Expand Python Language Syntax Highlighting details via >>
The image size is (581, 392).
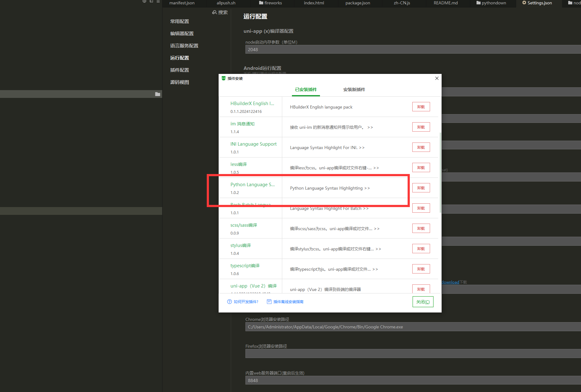click(x=367, y=188)
